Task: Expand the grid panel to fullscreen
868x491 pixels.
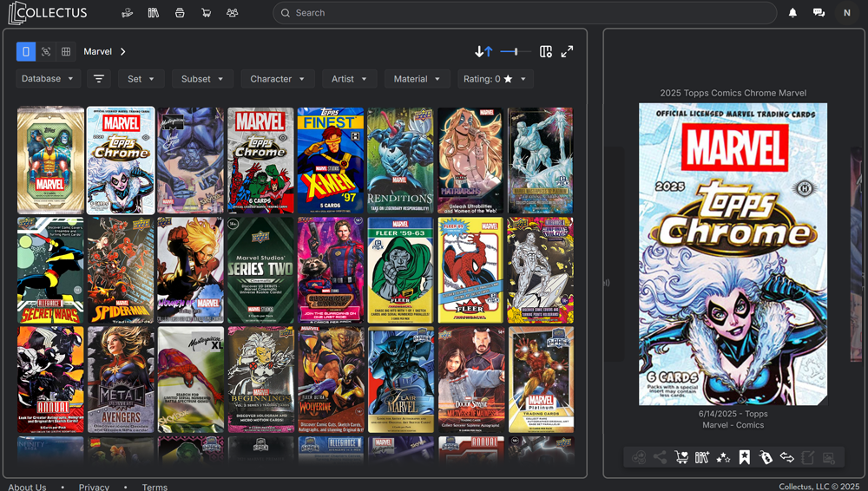Action: point(567,51)
